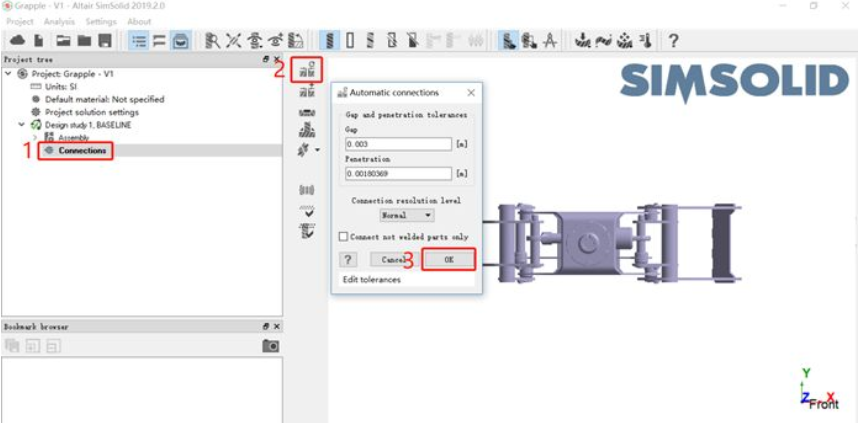Click the boxed spring toolbar icon

(x=392, y=40)
